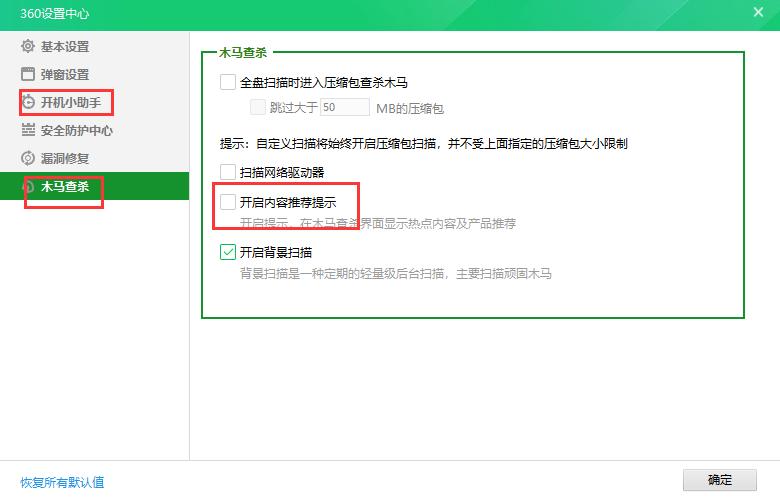Click the 木马查杀 group heading text
This screenshot has height=500, width=780.
(243, 52)
